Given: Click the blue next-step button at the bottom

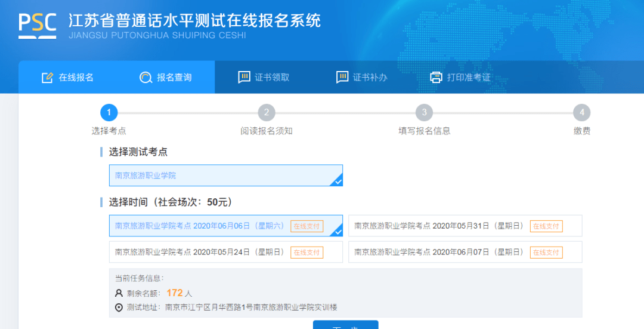Looking at the screenshot, I should click(x=345, y=325).
